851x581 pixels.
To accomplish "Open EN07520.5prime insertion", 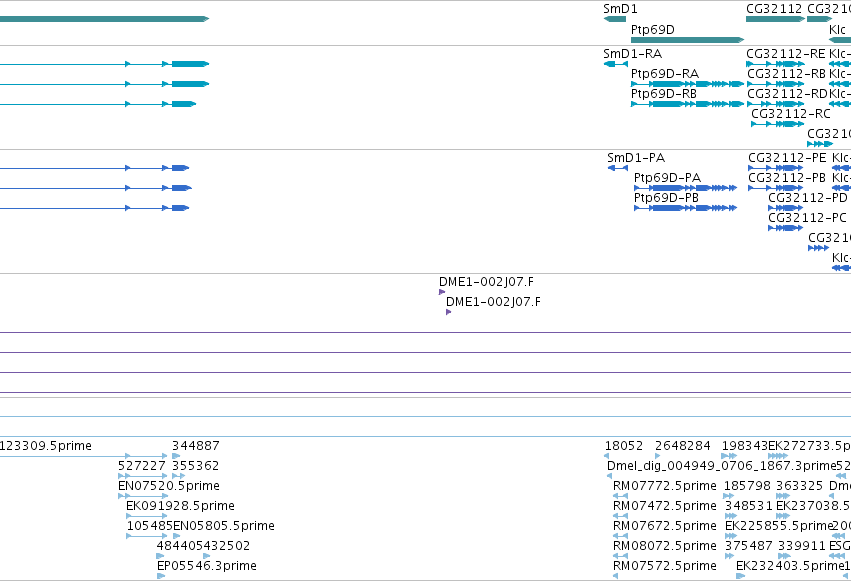I will pos(168,486).
